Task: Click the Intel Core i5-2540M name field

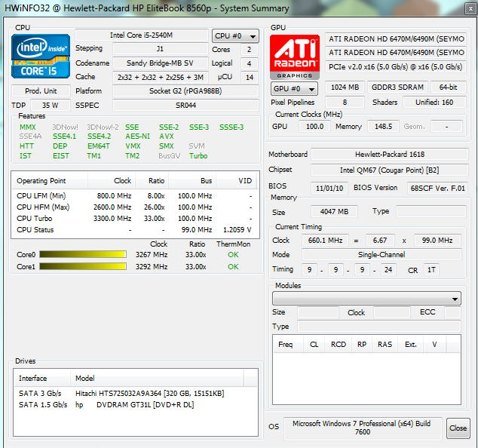Action: click(142, 35)
